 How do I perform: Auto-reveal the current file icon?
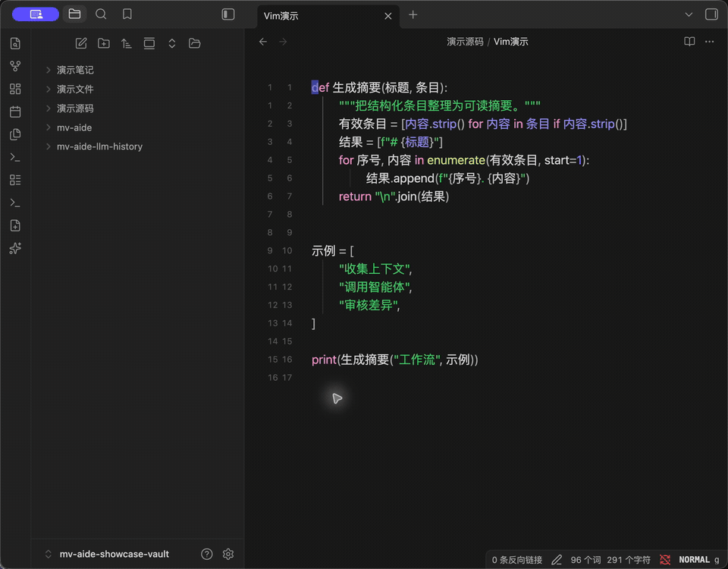tap(149, 43)
